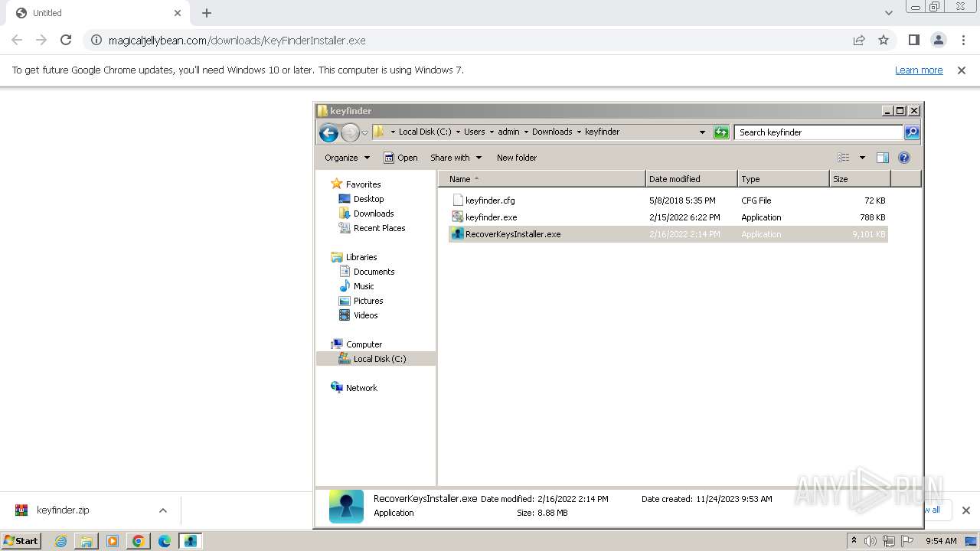This screenshot has width=980, height=551.
Task: Go back in Explorer keyfinder window
Action: tap(328, 132)
